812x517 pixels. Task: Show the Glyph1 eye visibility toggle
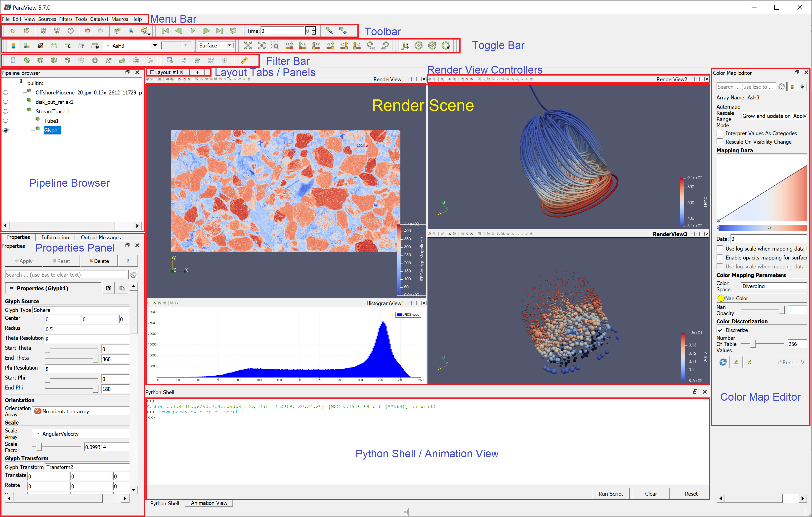6,130
